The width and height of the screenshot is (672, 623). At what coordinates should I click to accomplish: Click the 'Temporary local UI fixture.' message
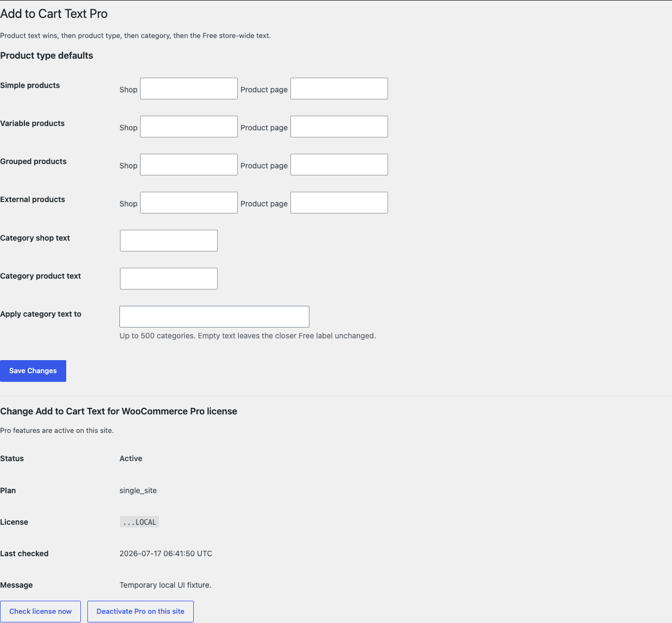166,585
